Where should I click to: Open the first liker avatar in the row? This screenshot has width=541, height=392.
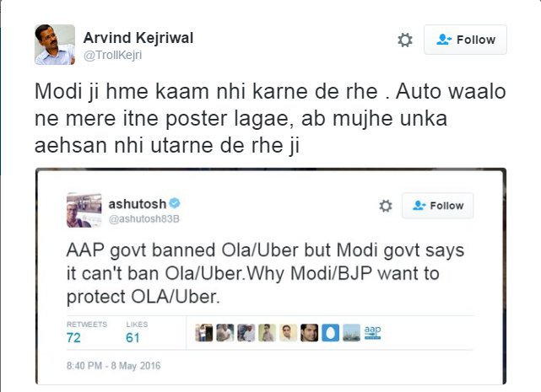[204, 333]
